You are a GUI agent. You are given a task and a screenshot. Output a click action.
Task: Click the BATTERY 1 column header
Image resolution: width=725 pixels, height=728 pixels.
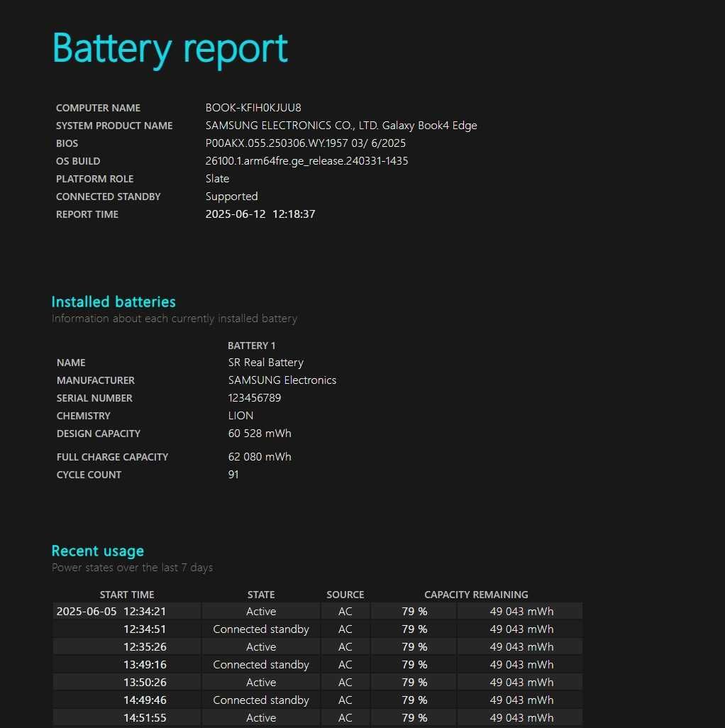[252, 346]
